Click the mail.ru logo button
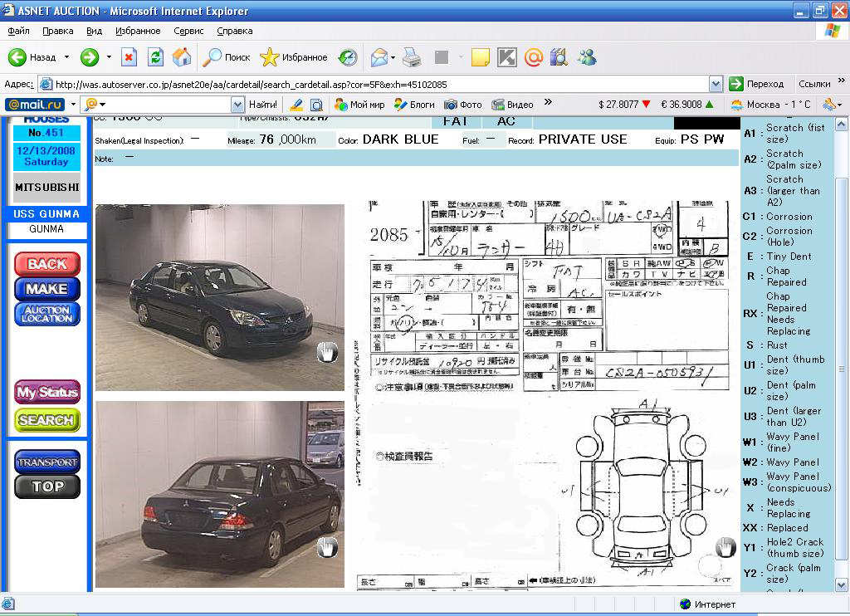850x616 pixels. (35, 104)
